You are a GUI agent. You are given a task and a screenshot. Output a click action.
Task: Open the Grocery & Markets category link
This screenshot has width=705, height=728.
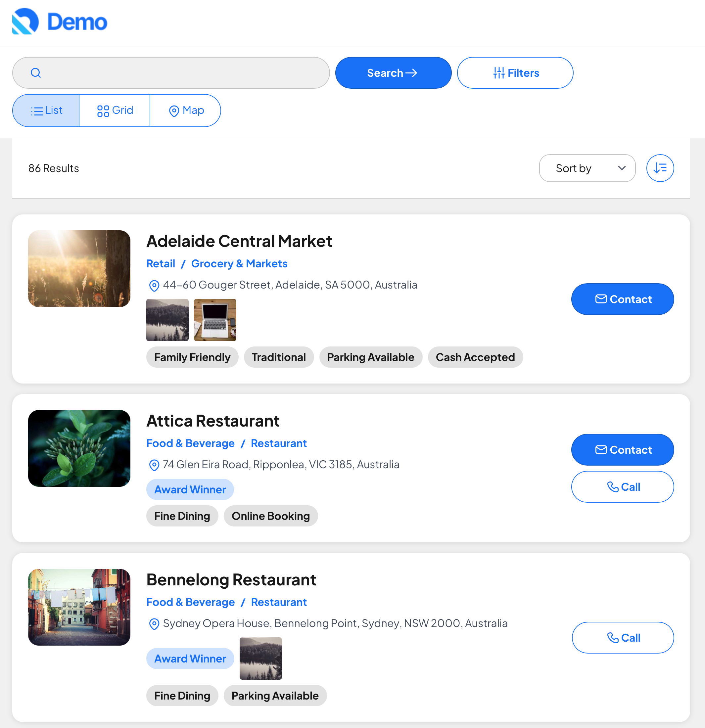pos(239,263)
